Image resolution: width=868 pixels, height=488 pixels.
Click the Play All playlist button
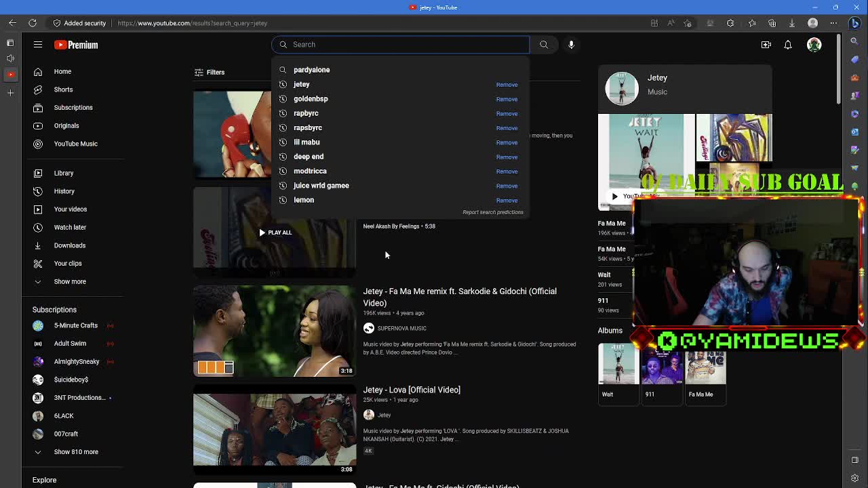point(275,232)
